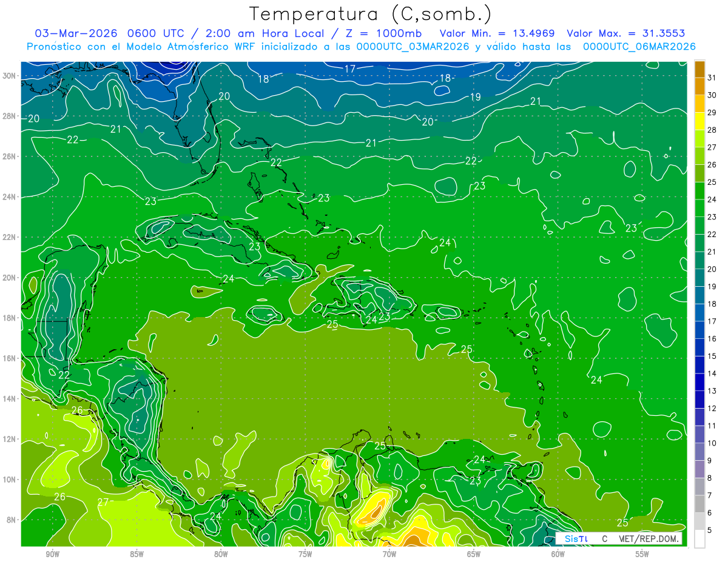Click the "18N" latitude axis label

[x=10, y=318]
